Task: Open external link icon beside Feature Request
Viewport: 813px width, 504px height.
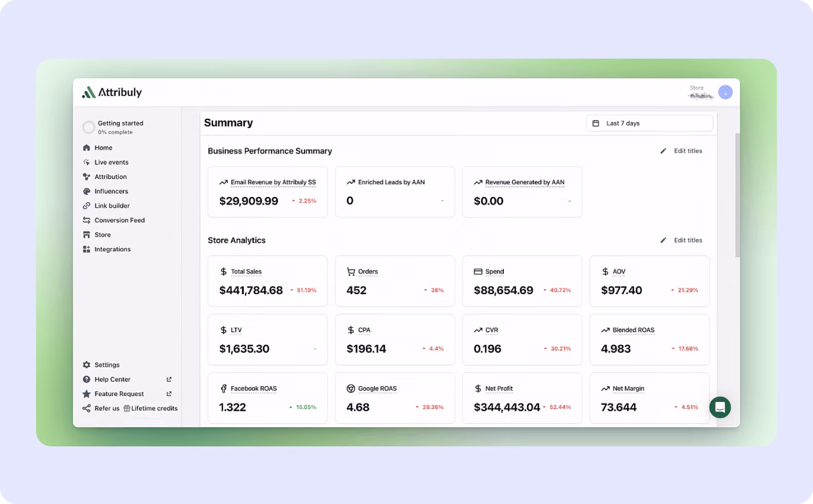Action: coord(169,394)
